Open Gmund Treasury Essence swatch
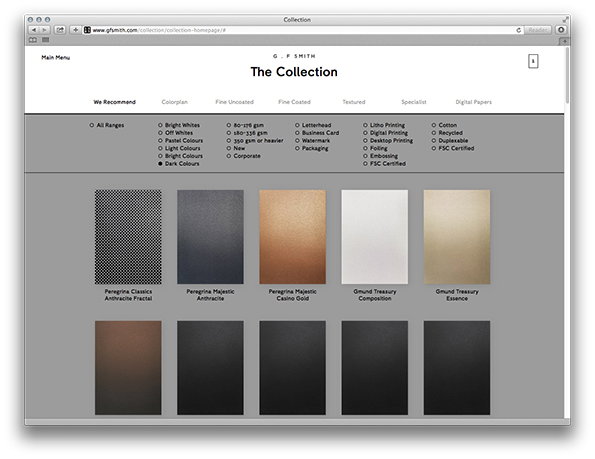 (x=457, y=237)
